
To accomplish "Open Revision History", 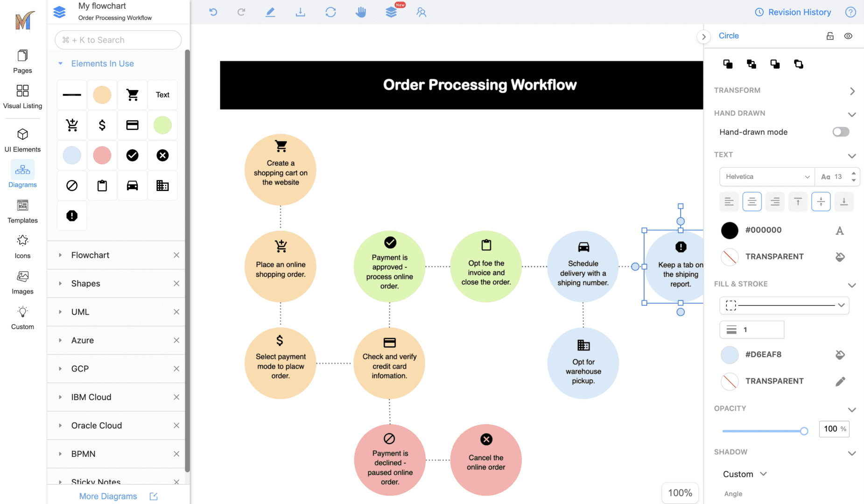I will pos(793,12).
